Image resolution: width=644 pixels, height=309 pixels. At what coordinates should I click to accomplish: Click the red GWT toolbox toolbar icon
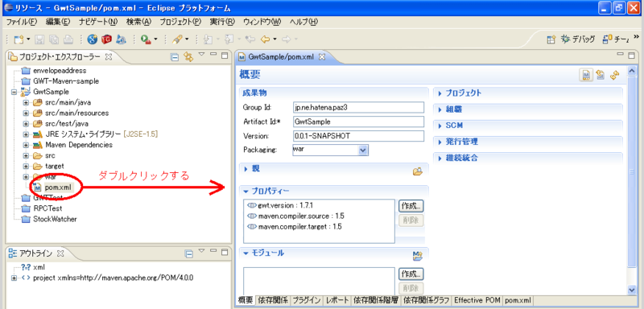[x=107, y=39]
